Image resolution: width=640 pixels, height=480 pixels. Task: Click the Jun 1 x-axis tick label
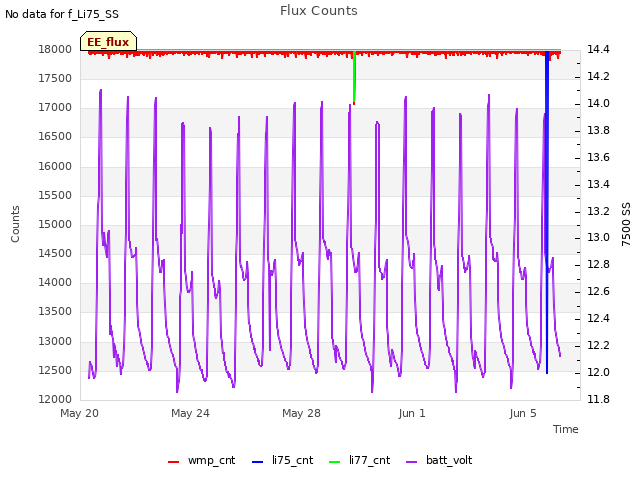click(x=412, y=413)
